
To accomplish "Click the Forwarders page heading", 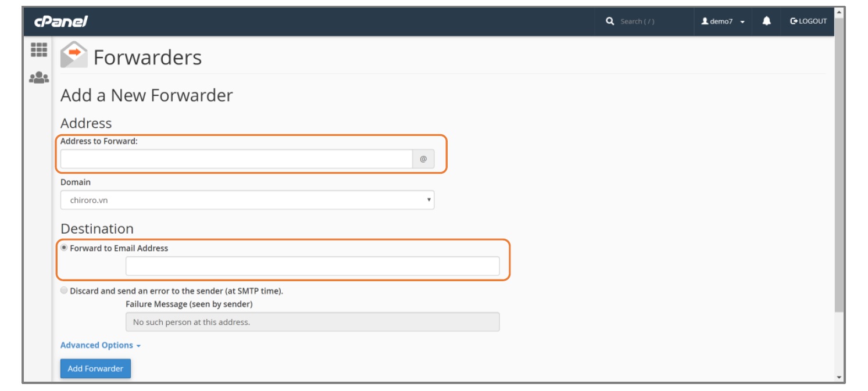I will tap(148, 57).
